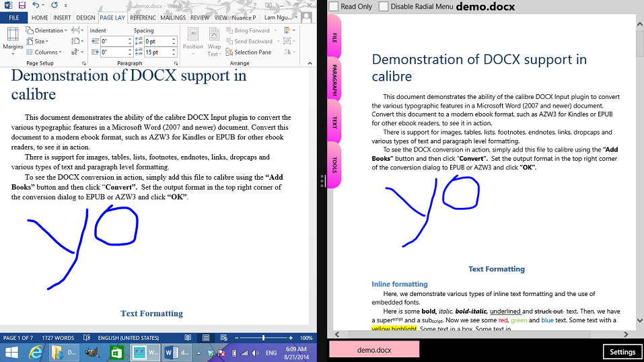
Task: Toggle the Read Only checkbox
Action: [x=334, y=6]
